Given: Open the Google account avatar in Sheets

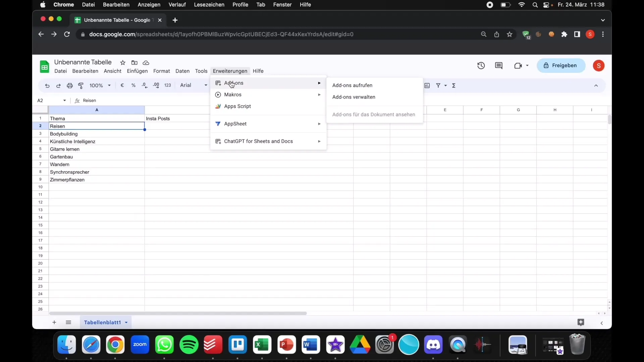Looking at the screenshot, I should 599,66.
